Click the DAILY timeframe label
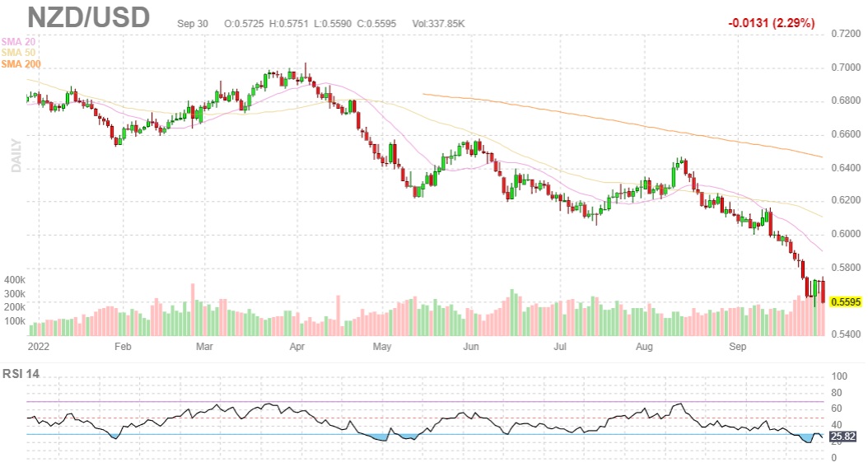The height and width of the screenshot is (467, 868). (16, 156)
